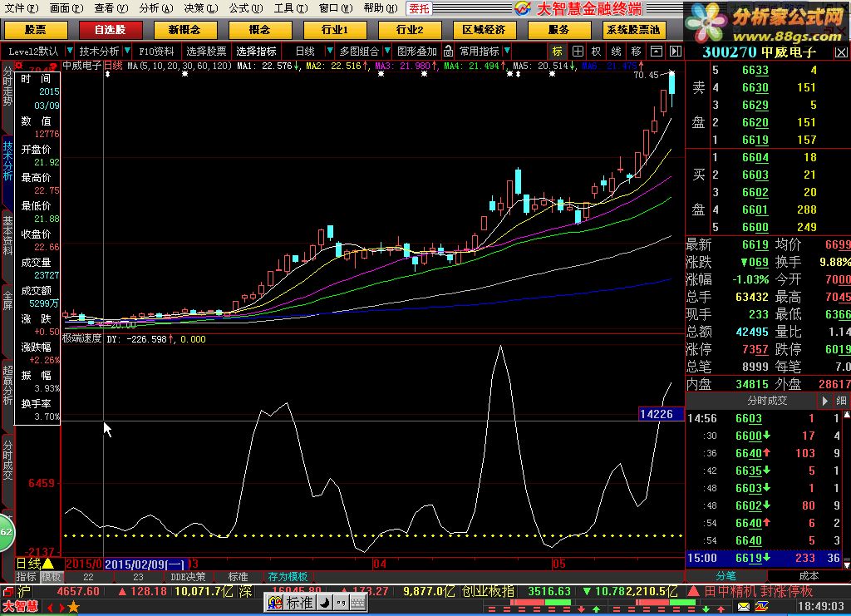Screen dimensions: 851x616
Task: Toggle the 权 ex-rights button
Action: [597, 51]
